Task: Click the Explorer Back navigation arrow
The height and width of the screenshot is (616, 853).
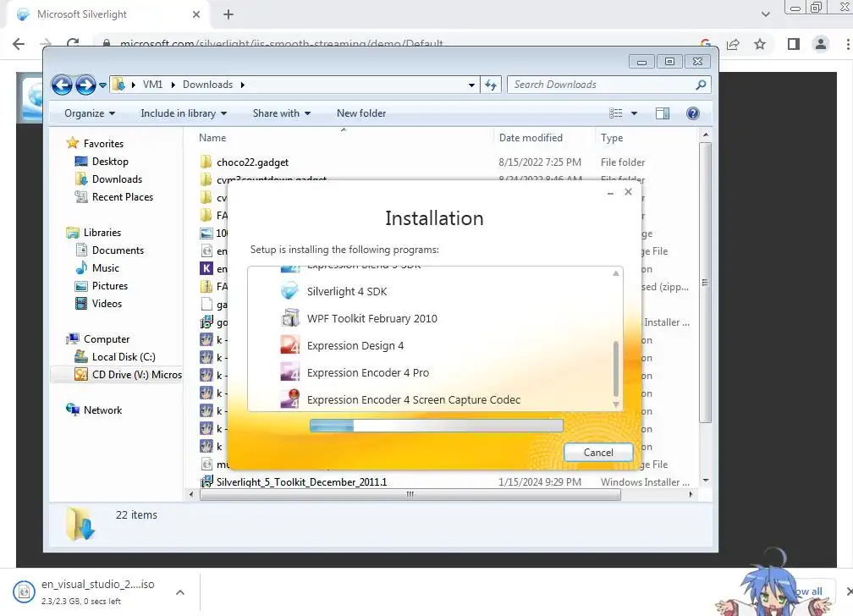Action: [62, 85]
